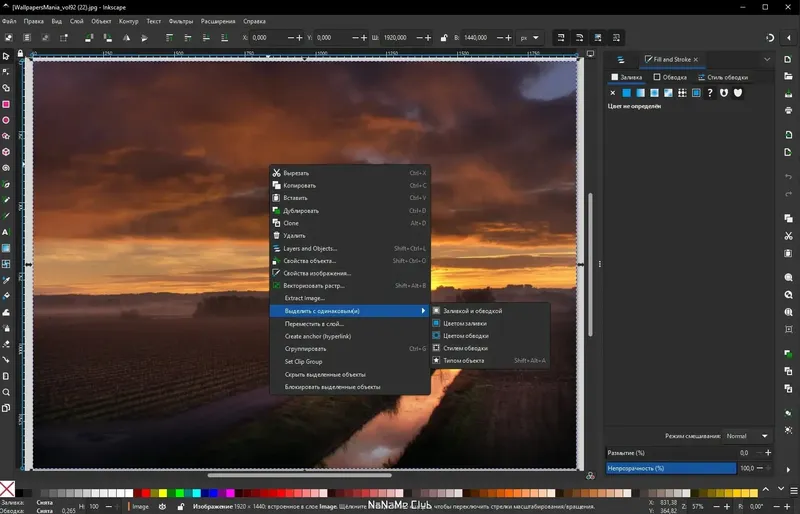800x514 pixels.
Task: Select the Text tool
Action: point(6,232)
